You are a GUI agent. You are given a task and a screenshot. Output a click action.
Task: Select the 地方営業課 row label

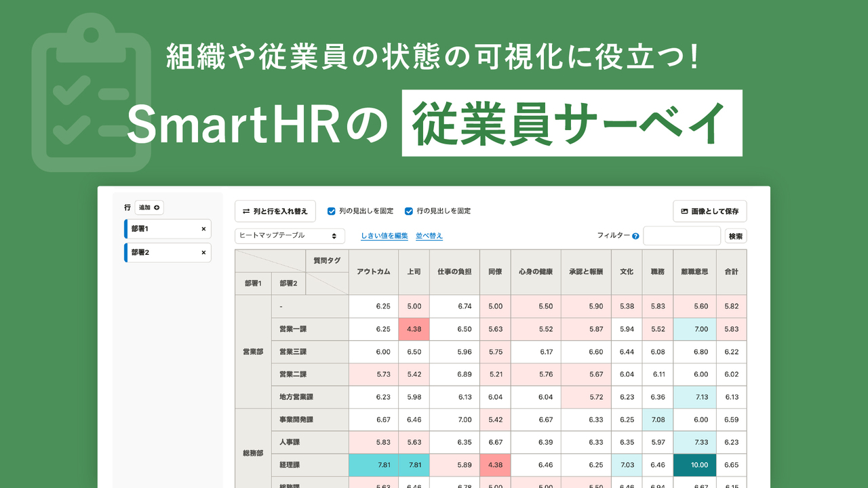tap(310, 397)
